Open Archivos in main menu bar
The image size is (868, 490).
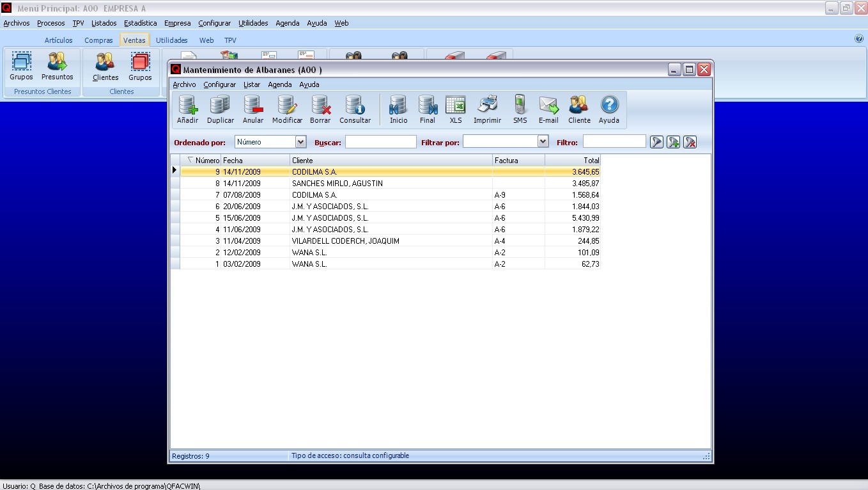tap(17, 23)
